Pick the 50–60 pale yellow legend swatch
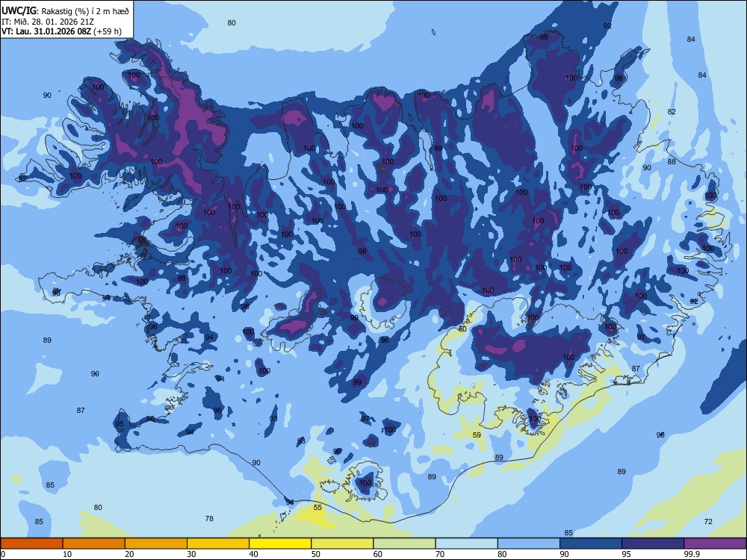 click(343, 544)
